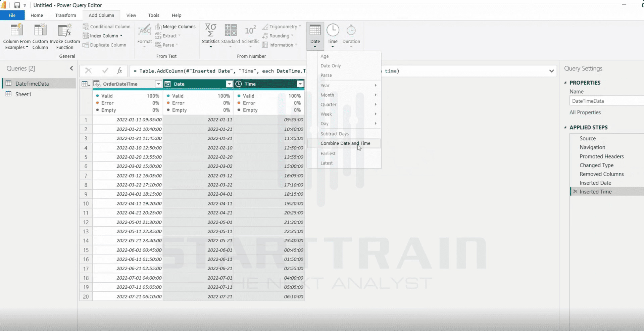The width and height of the screenshot is (644, 331).
Task: Open the File tab
Action: 12,15
